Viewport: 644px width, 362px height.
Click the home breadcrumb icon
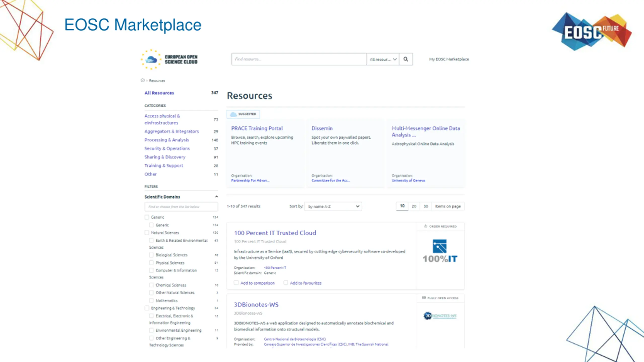click(143, 80)
